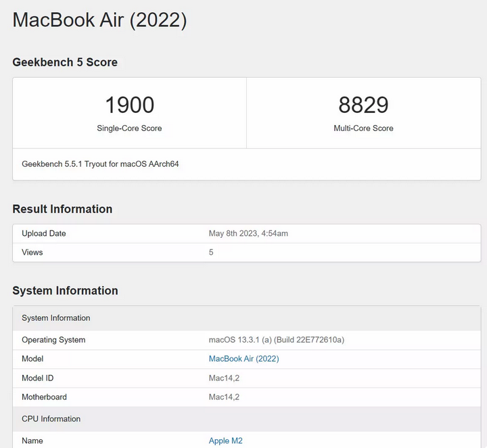Click the Views count value 5

click(211, 252)
